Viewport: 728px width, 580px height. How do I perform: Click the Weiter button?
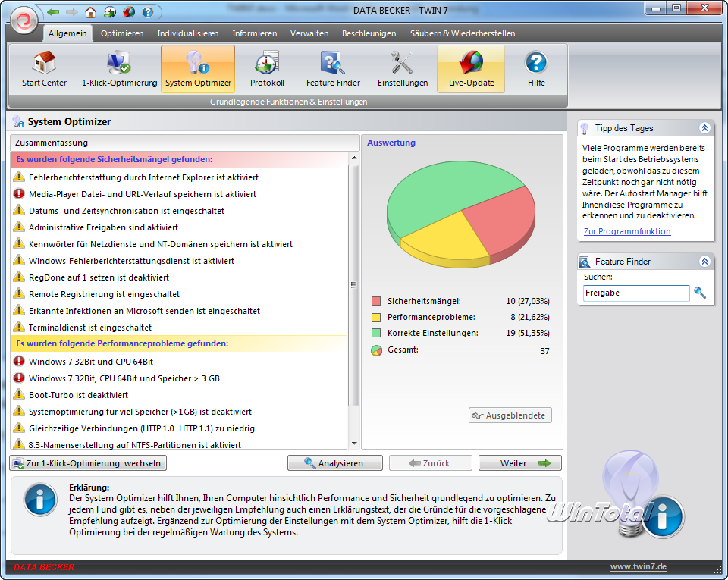[x=520, y=462]
